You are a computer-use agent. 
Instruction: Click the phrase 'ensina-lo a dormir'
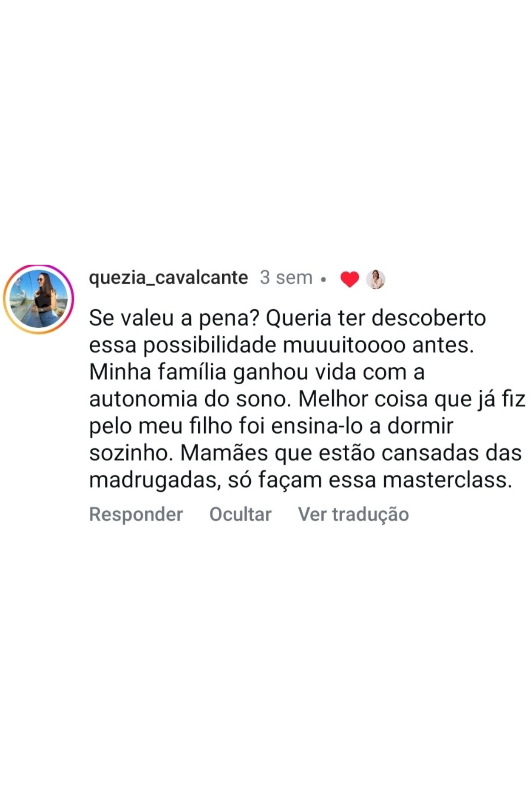pyautogui.click(x=362, y=426)
